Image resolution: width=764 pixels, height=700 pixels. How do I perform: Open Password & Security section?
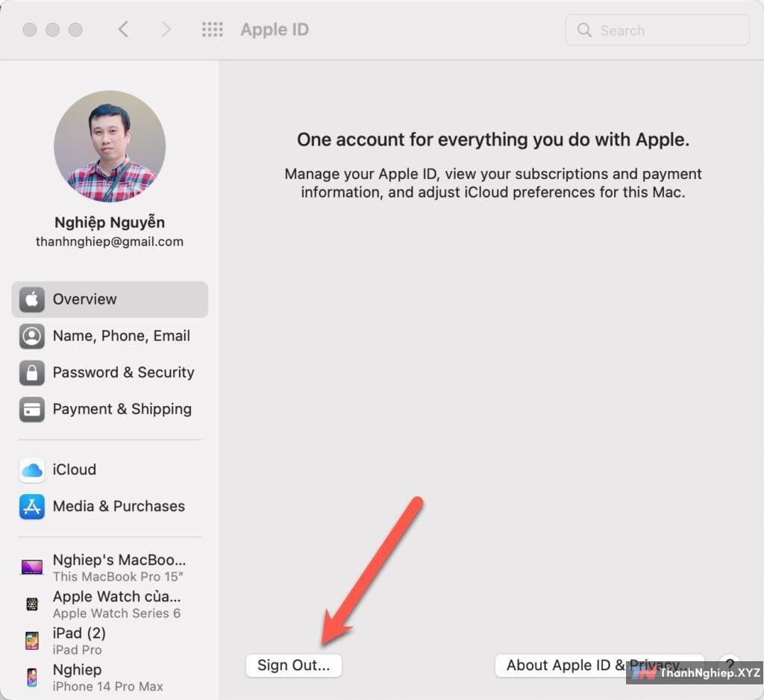pyautogui.click(x=110, y=372)
